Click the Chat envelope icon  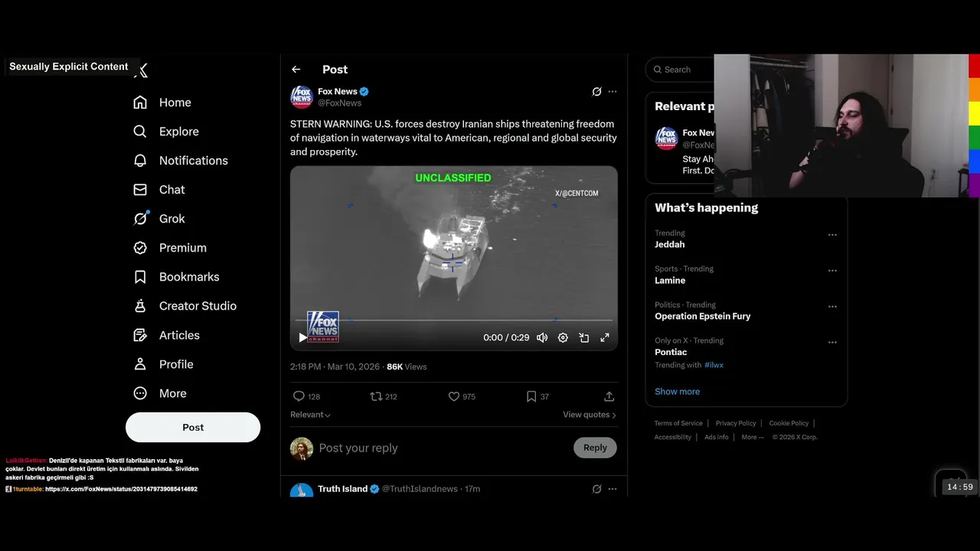pyautogui.click(x=140, y=190)
